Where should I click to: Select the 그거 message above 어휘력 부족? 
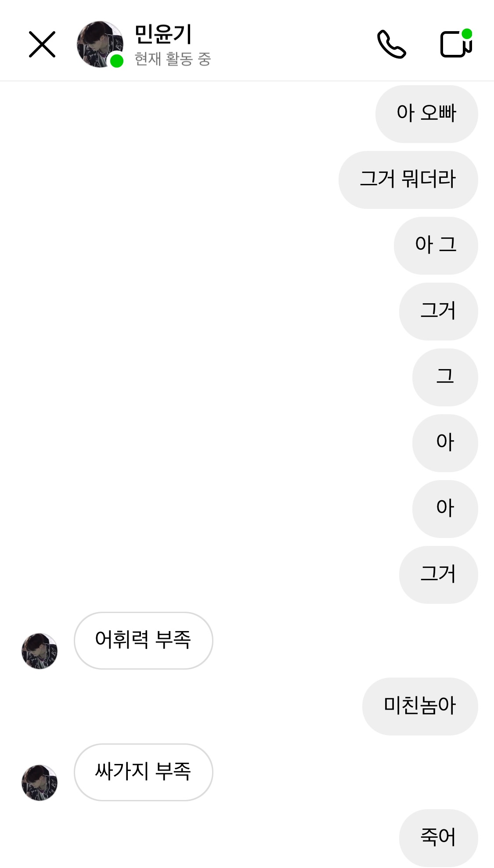[438, 574]
